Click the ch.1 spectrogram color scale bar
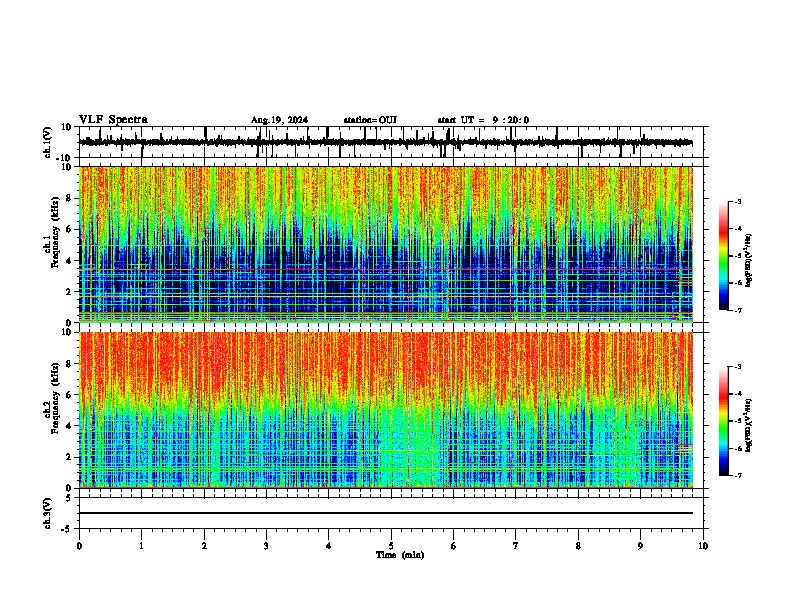This screenshot has height=612, width=792. pyautogui.click(x=724, y=256)
